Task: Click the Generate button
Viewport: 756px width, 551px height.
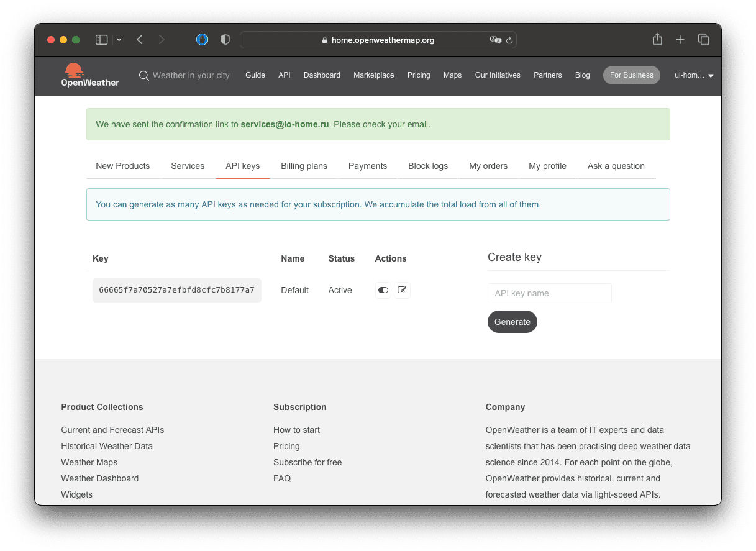Action: point(512,322)
